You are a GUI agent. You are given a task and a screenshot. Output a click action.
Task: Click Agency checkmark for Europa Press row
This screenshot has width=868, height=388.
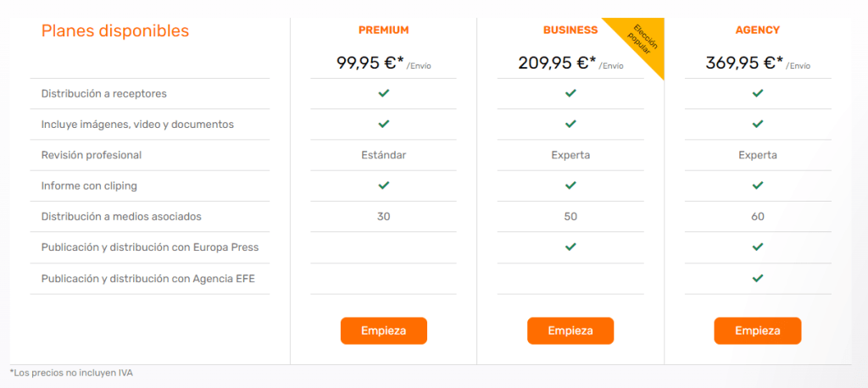click(758, 247)
